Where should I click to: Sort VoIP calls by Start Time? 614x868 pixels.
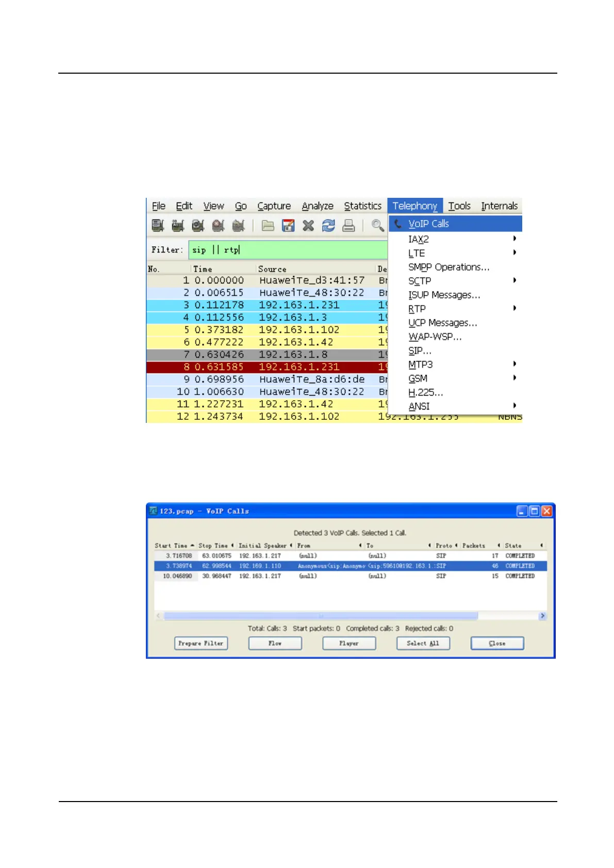175,546
